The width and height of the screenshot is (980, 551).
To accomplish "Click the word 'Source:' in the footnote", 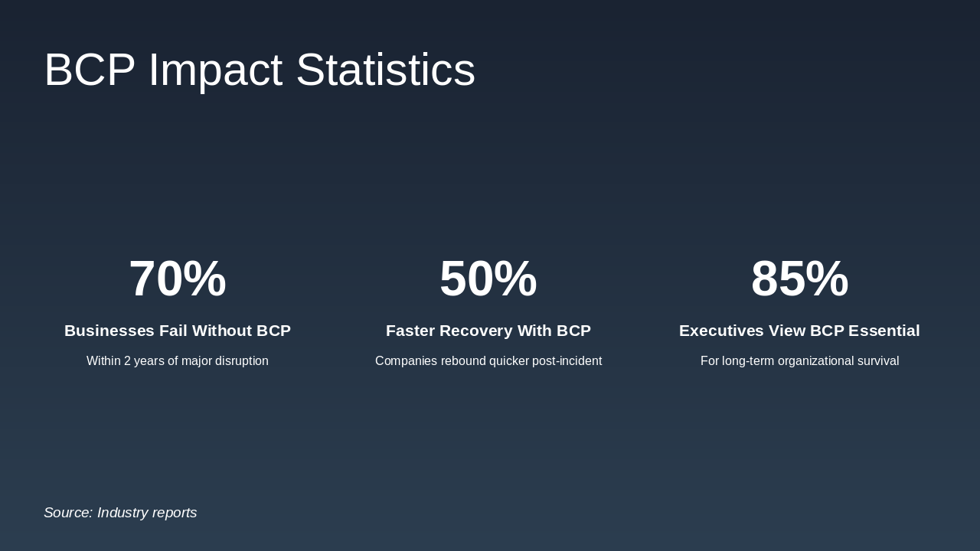I will point(68,513).
